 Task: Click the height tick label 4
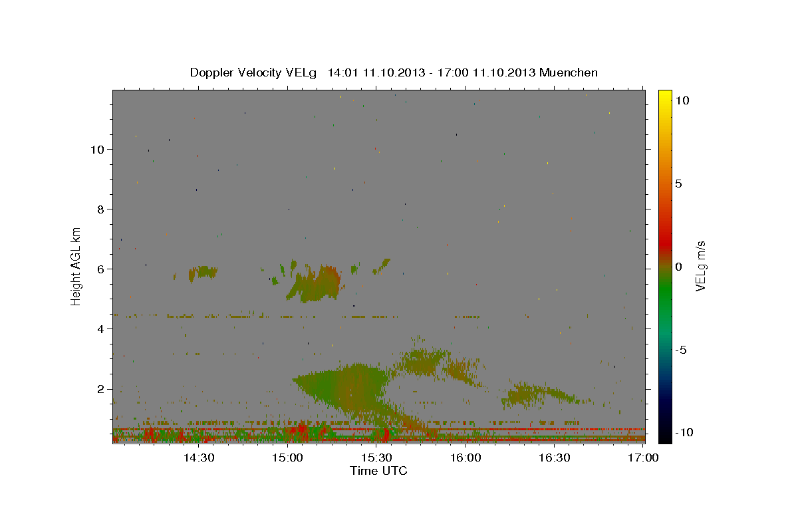[102, 329]
